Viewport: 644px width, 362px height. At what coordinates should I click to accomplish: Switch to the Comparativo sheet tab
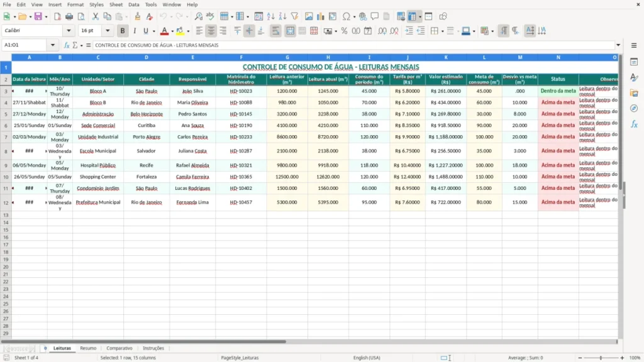point(119,348)
